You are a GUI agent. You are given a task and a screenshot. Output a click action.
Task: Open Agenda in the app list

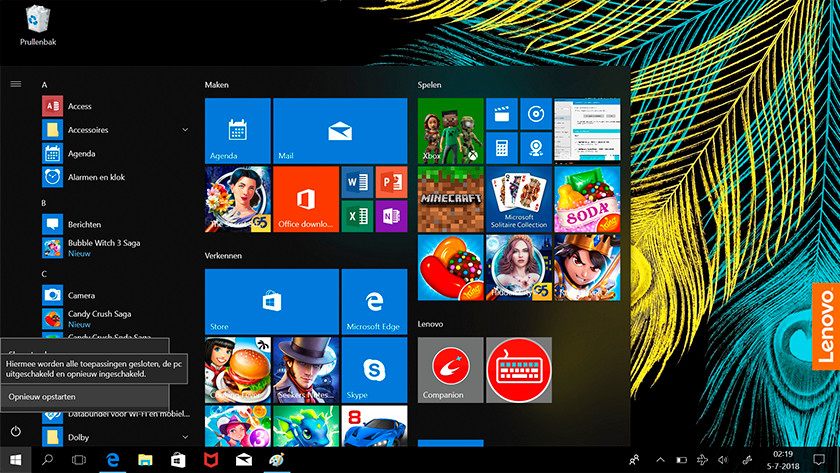tap(115, 153)
